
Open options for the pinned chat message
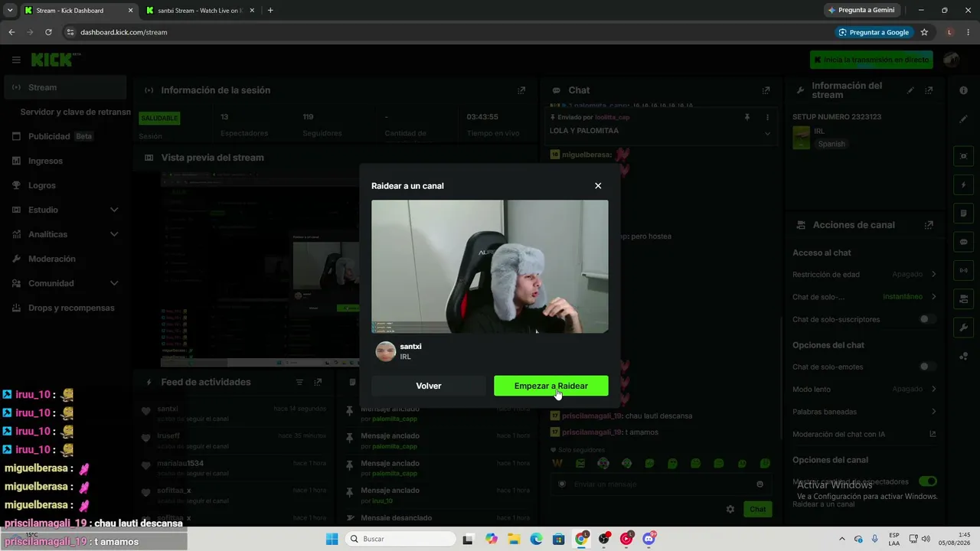[x=767, y=117]
